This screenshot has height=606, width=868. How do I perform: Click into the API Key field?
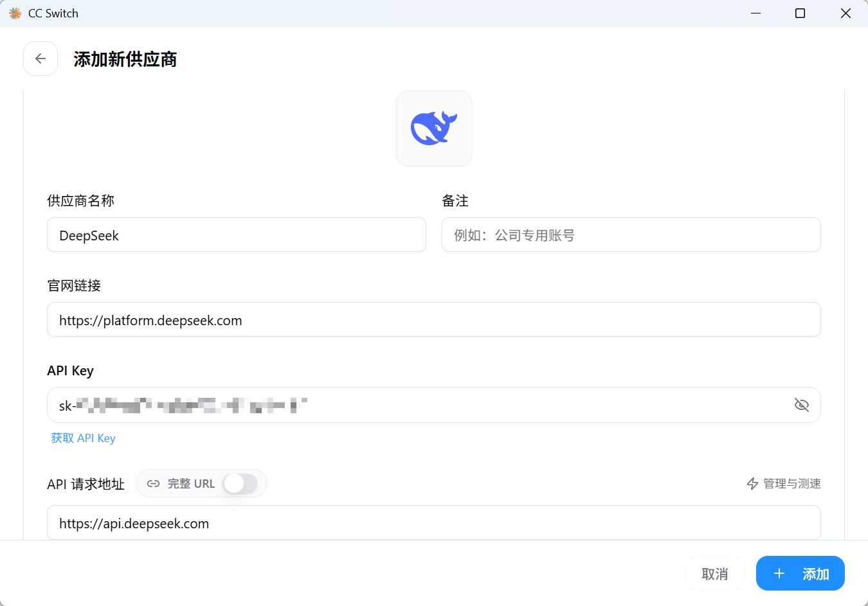pyautogui.click(x=434, y=405)
